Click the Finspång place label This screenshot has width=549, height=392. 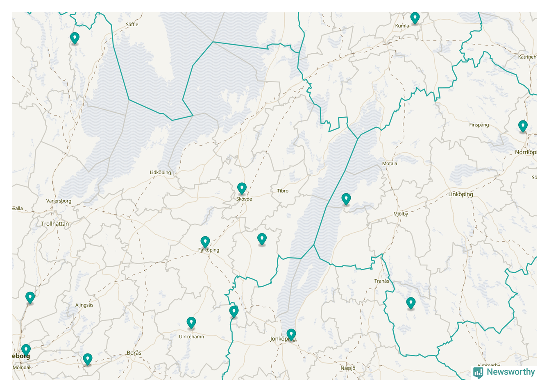[479, 125]
